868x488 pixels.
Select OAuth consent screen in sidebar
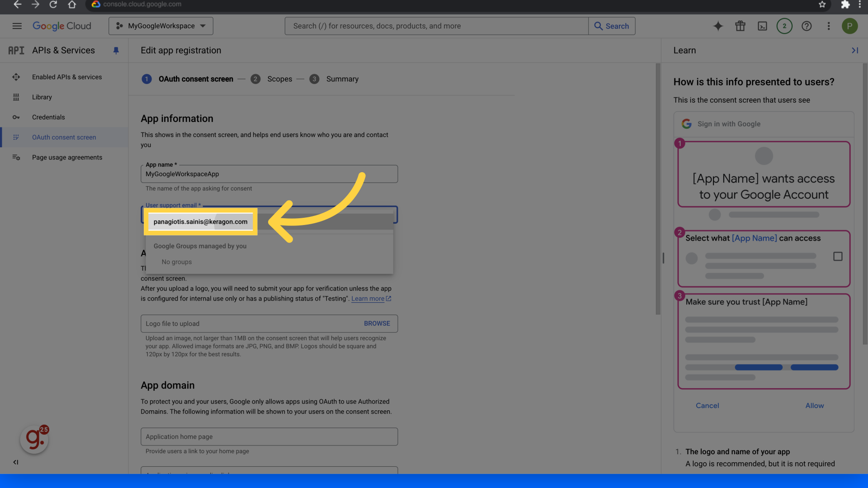[x=64, y=137]
